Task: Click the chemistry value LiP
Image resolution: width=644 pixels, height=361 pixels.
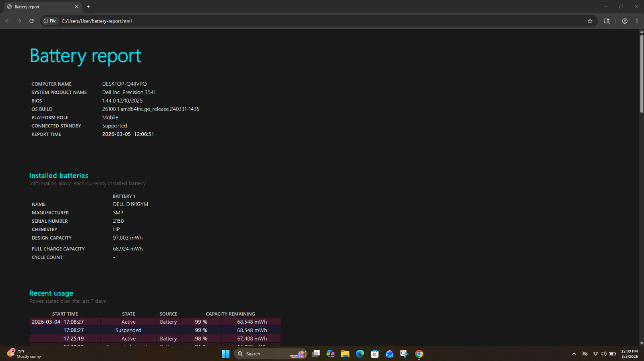Action: pyautogui.click(x=116, y=230)
